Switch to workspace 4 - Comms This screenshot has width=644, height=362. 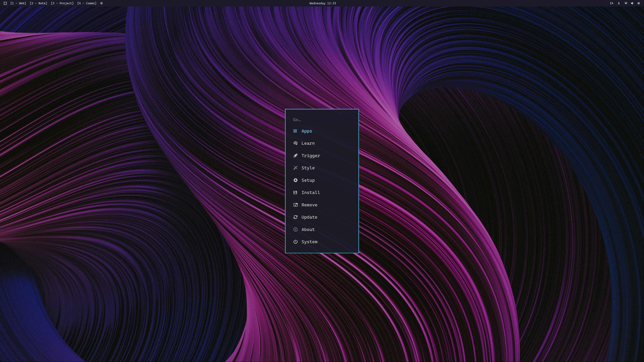point(87,3)
